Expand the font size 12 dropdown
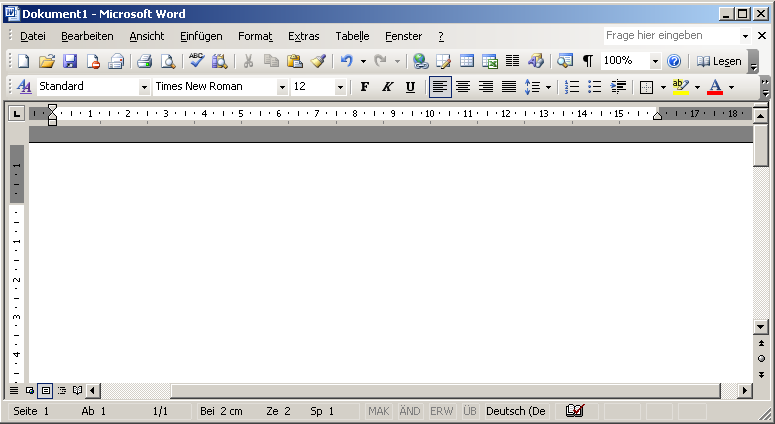The image size is (775, 424). [x=340, y=87]
